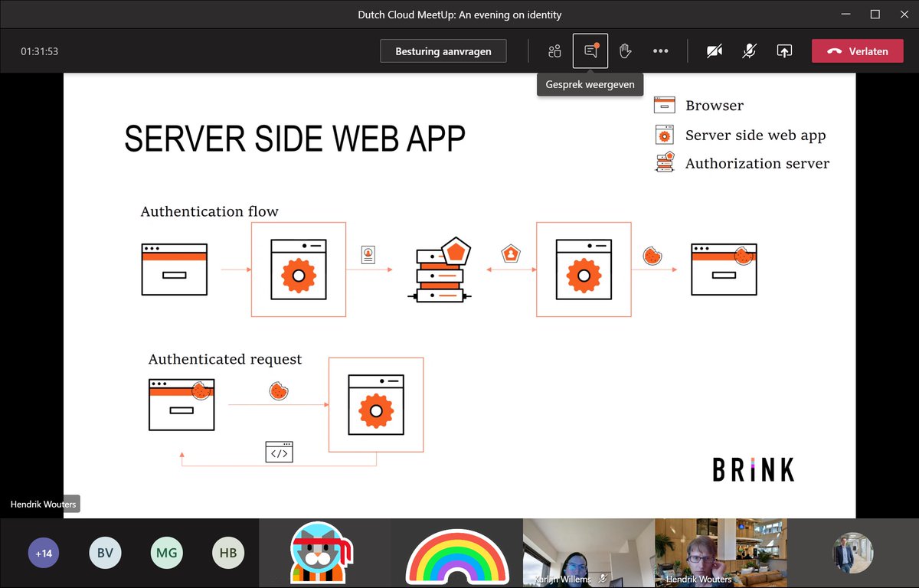Select Karlijn Willems video tile
This screenshot has width=919, height=588.
588,553
